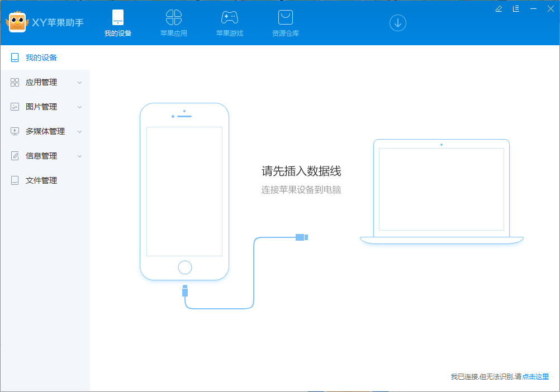Click the 多媒体管理 label in the sidebar
560x392 pixels.
pos(45,132)
